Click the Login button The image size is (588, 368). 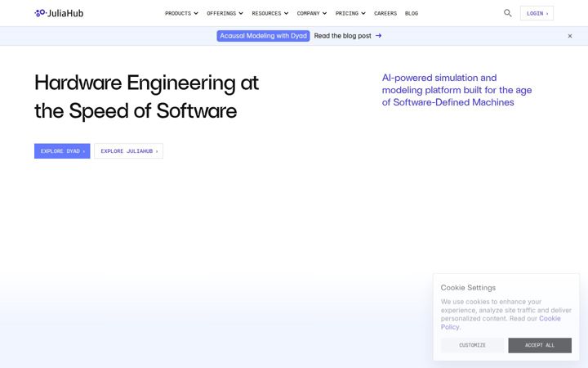tap(537, 14)
